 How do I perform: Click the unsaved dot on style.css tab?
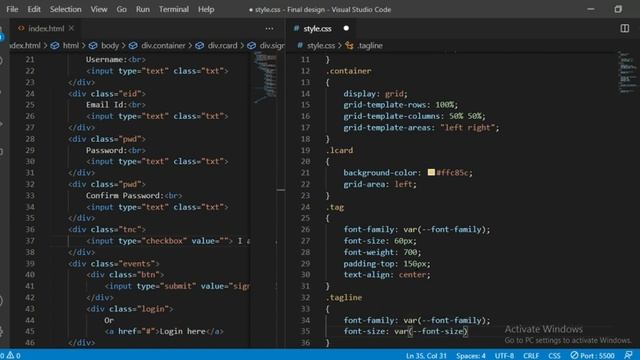[346, 28]
